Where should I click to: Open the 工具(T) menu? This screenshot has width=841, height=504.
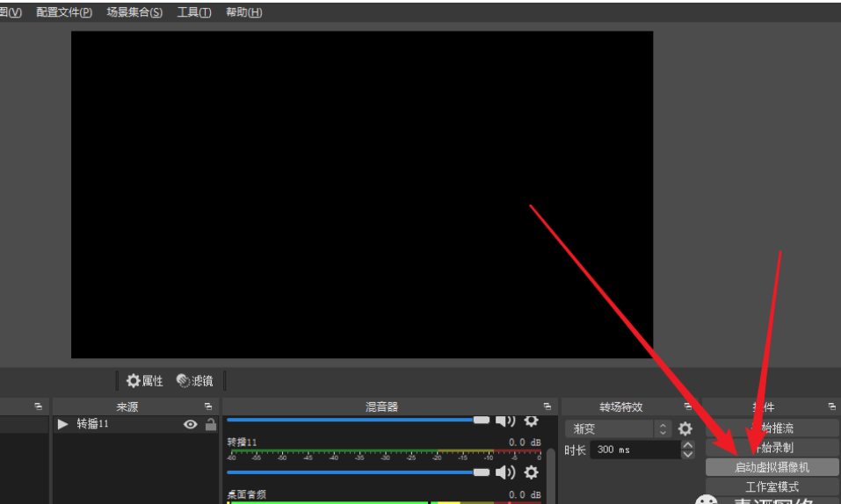point(193,12)
